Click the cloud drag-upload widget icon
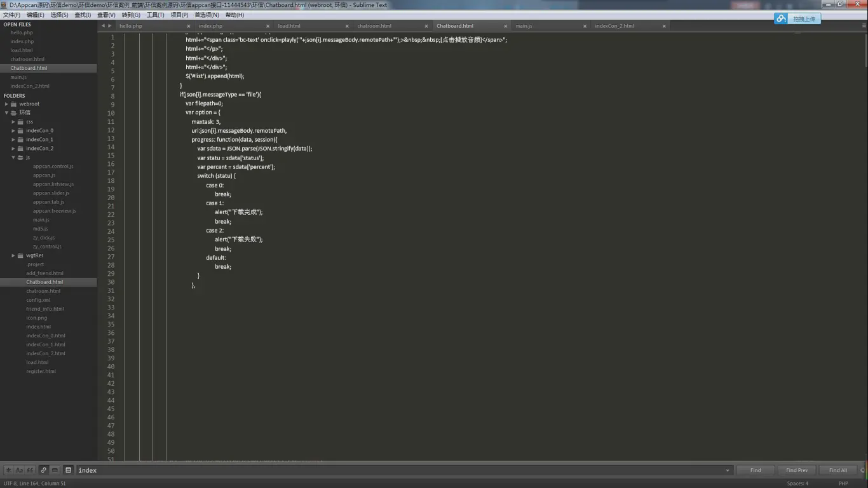The image size is (868, 488). pos(781,18)
